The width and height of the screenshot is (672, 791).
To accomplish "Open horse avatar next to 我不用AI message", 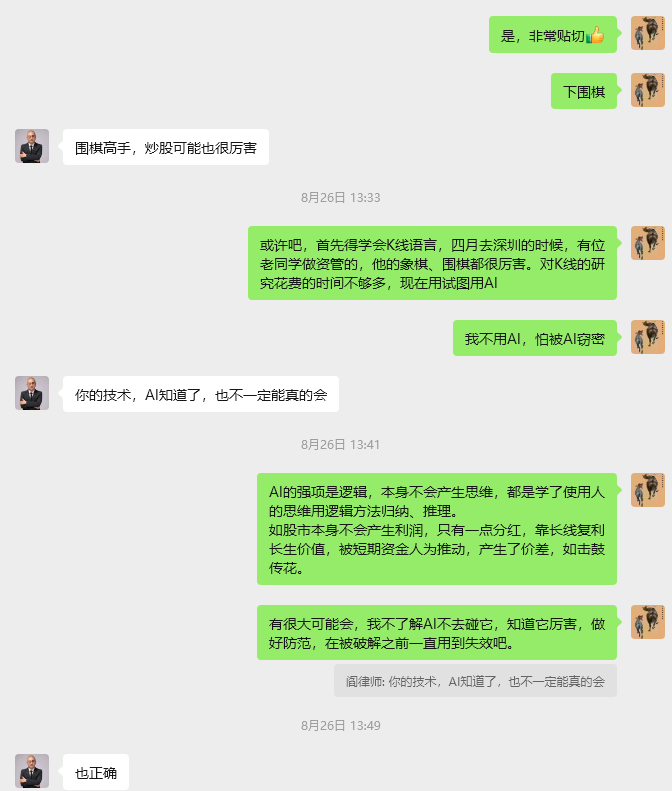I will click(648, 337).
